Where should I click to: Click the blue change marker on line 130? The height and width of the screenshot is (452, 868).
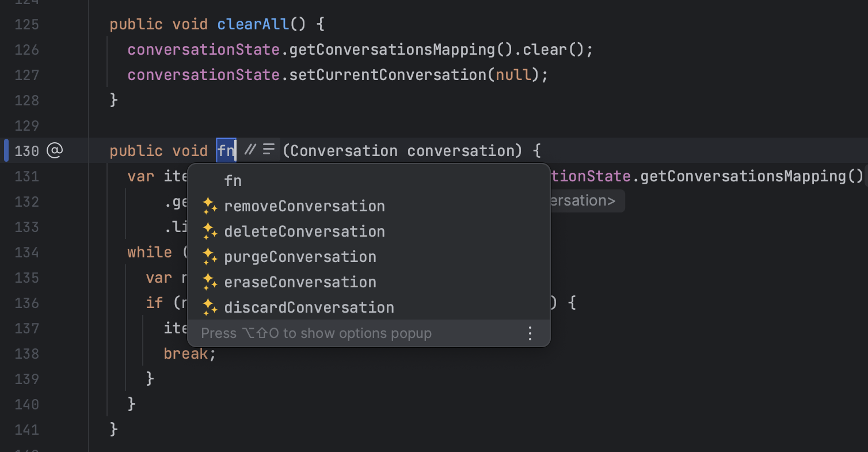point(6,151)
